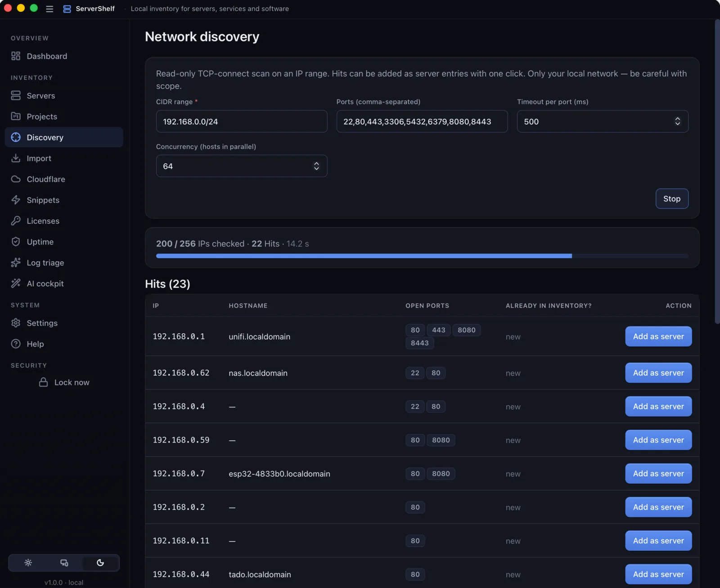Click the Uptime shield icon
The width and height of the screenshot is (720, 588).
click(16, 242)
